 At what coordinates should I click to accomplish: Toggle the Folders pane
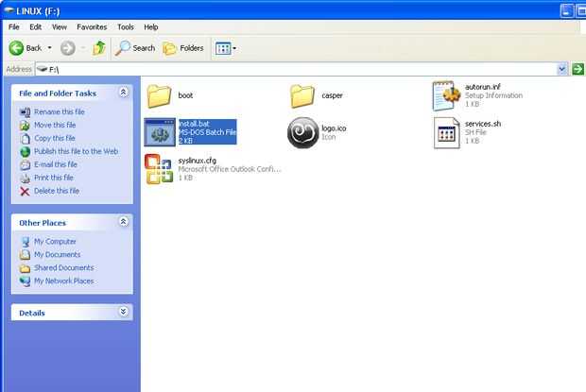[183, 48]
